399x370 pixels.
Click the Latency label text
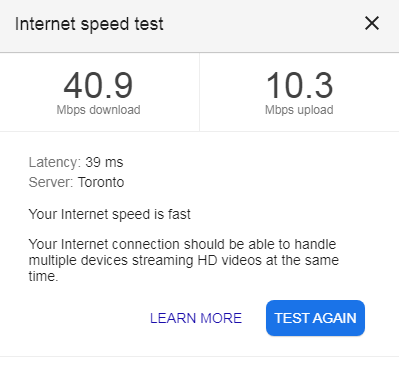[x=55, y=162]
